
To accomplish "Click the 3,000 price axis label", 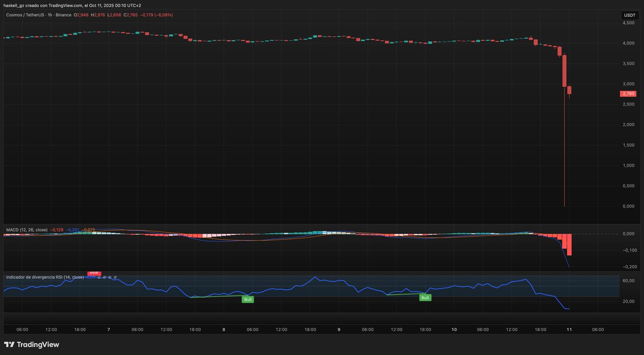I will click(628, 84).
